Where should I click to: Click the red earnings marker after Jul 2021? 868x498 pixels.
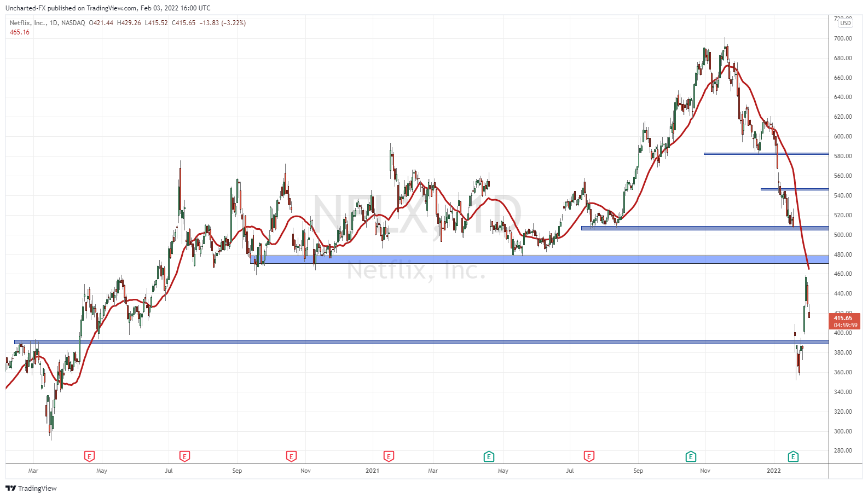pyautogui.click(x=589, y=456)
